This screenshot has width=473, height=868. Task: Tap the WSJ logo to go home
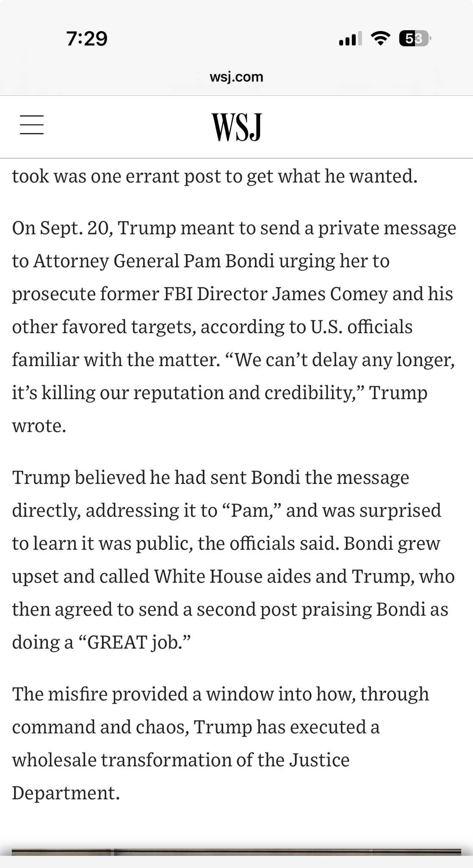pyautogui.click(x=236, y=127)
